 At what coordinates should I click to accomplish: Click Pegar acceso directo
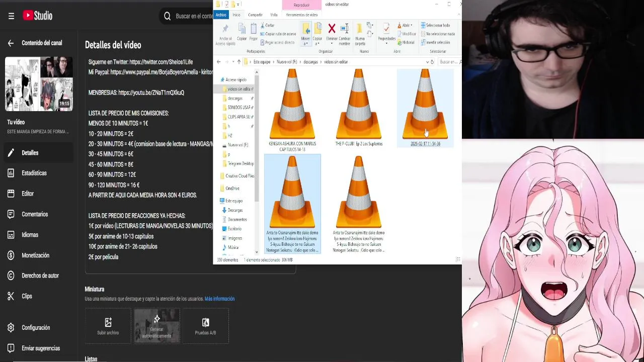point(277,43)
